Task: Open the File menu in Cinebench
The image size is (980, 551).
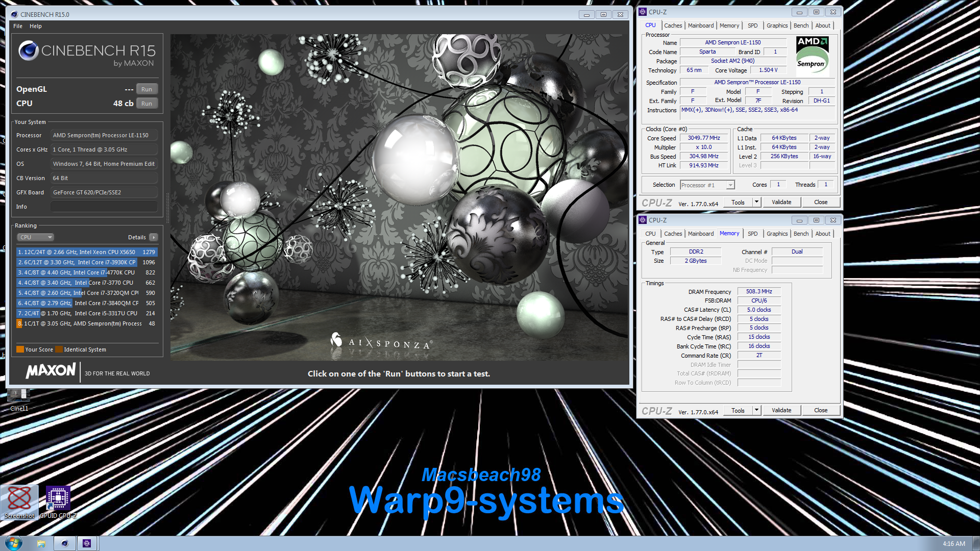Action: (x=18, y=26)
